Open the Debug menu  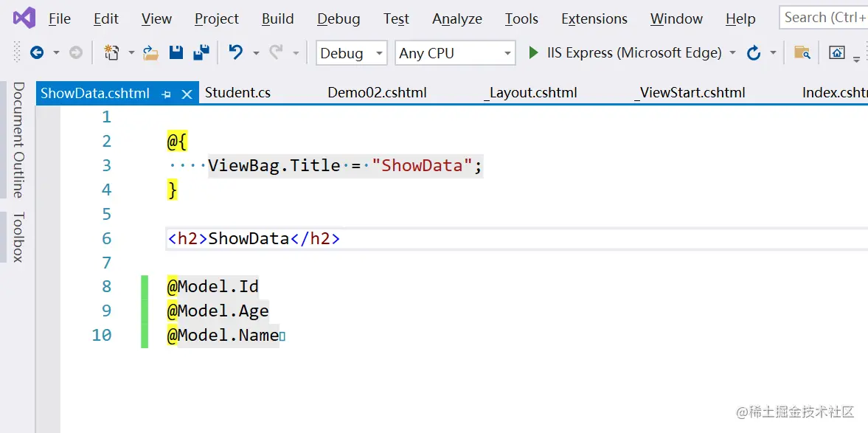(x=338, y=19)
